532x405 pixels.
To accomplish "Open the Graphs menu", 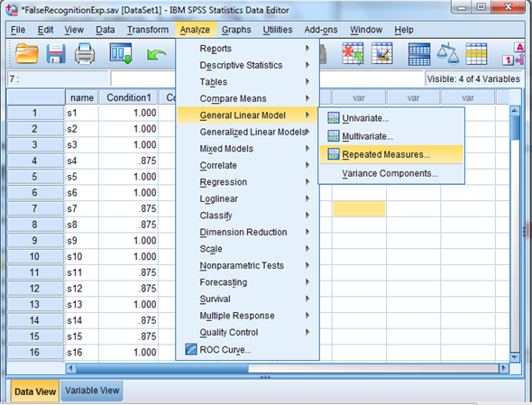I will coord(236,30).
